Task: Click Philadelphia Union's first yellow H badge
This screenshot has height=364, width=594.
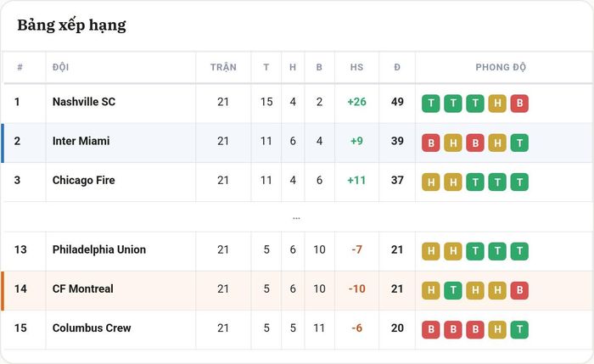Action: click(x=431, y=251)
